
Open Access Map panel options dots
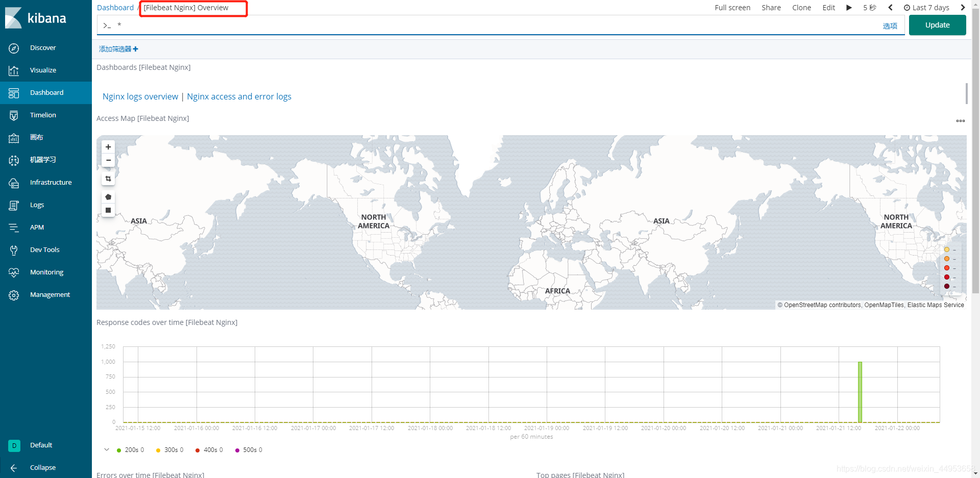click(x=961, y=121)
